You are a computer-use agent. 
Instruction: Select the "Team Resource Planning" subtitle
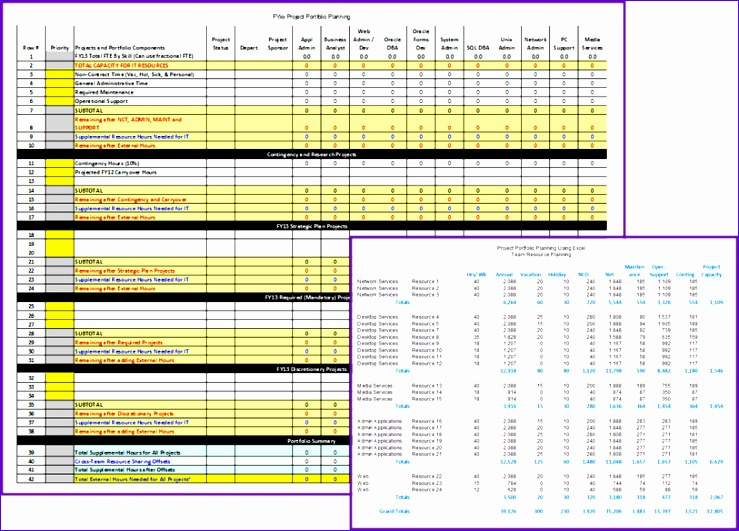click(x=541, y=254)
